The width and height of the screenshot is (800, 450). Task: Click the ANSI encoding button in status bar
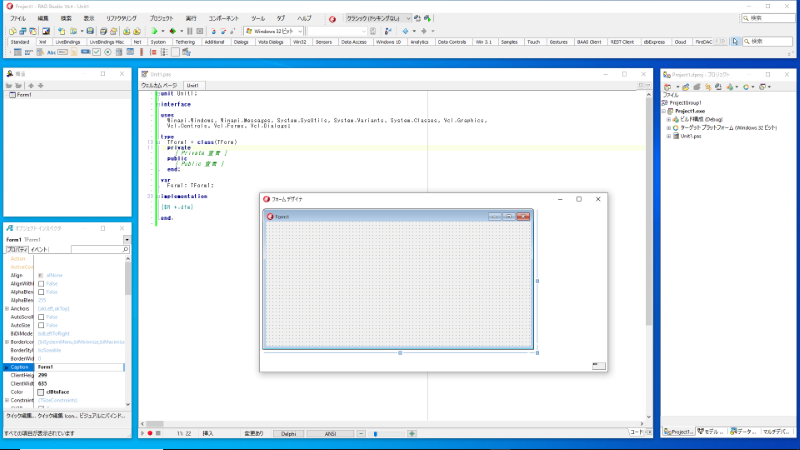pyautogui.click(x=331, y=434)
